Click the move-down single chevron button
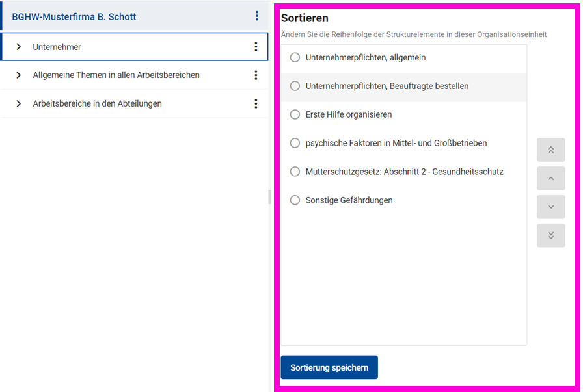This screenshot has height=392, width=583. click(550, 207)
